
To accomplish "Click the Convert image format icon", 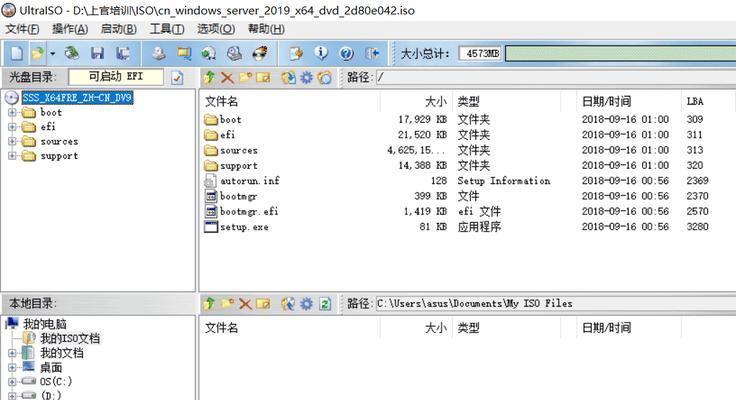I will click(x=209, y=53).
